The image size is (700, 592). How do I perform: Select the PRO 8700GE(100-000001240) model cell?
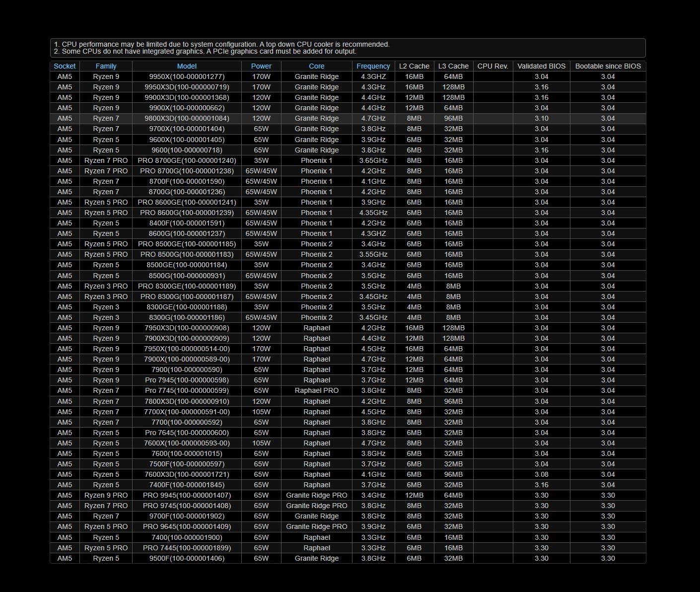187,160
